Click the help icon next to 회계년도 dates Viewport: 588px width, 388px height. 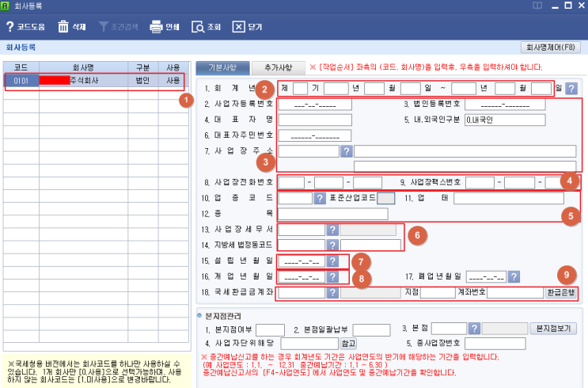click(571, 89)
